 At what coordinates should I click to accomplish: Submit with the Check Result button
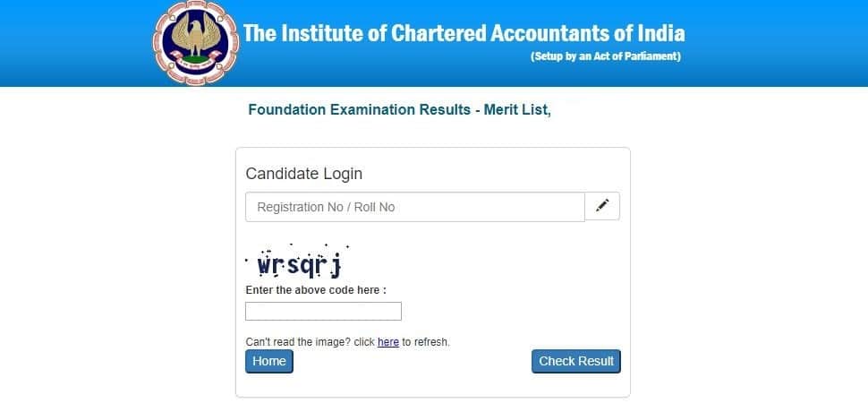(575, 361)
